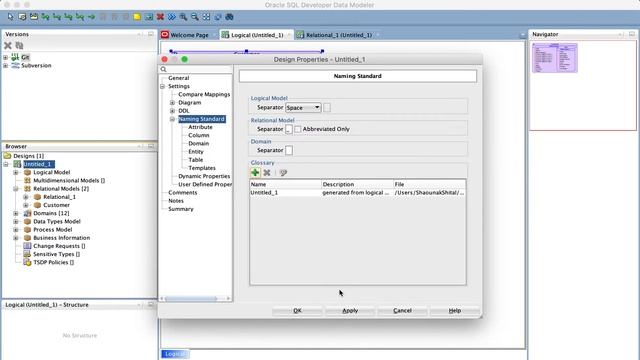Image resolution: width=640 pixels, height=360 pixels.
Task: Click the Apply button
Action: pos(350,311)
